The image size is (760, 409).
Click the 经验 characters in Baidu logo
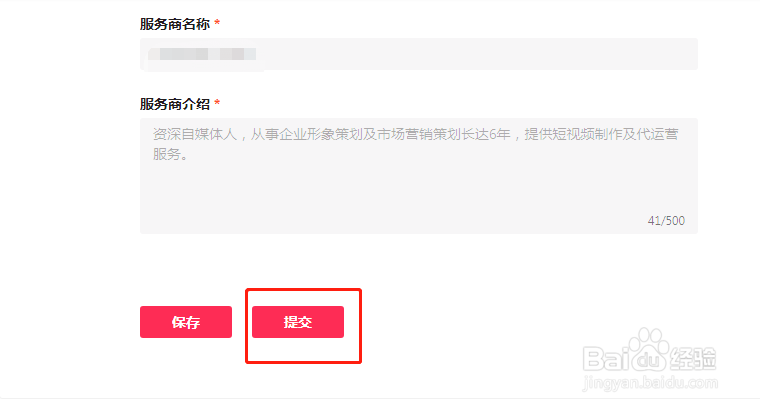coord(692,357)
